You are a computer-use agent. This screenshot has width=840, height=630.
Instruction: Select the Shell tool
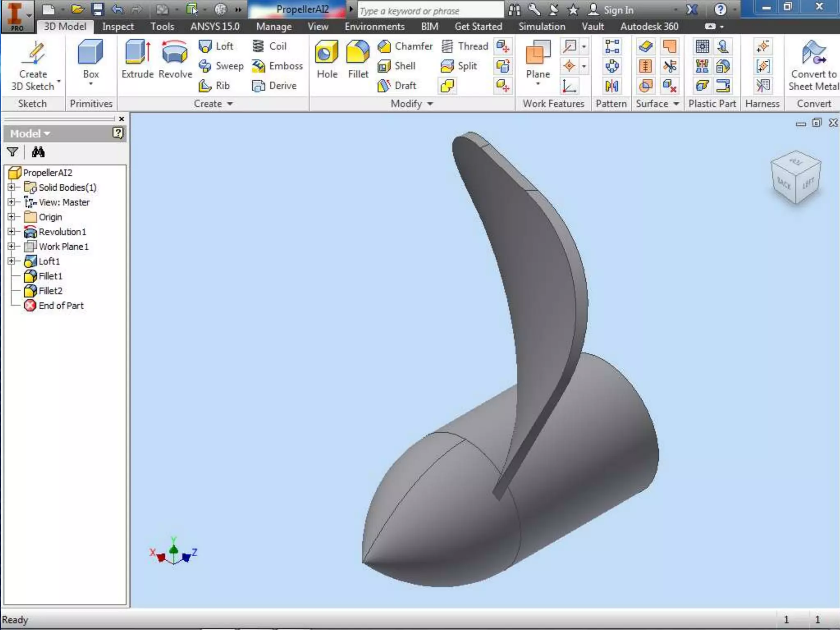click(397, 66)
